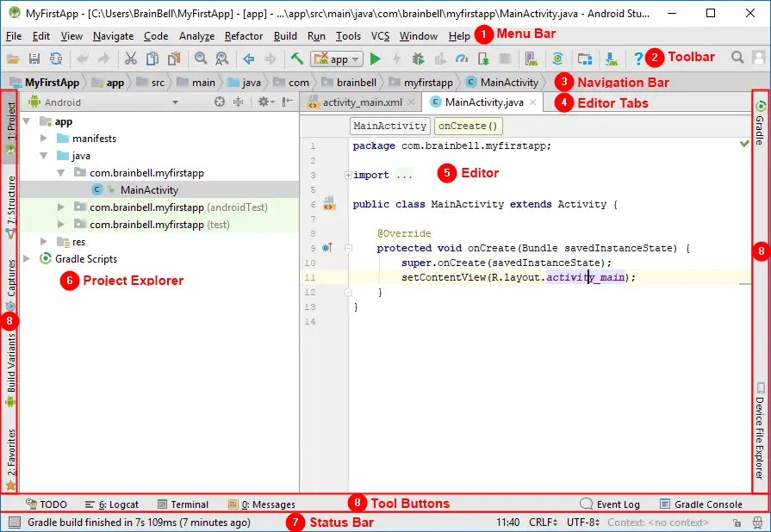Click the scroll from source target icon
Screen dimensions: 771x532
point(220,102)
